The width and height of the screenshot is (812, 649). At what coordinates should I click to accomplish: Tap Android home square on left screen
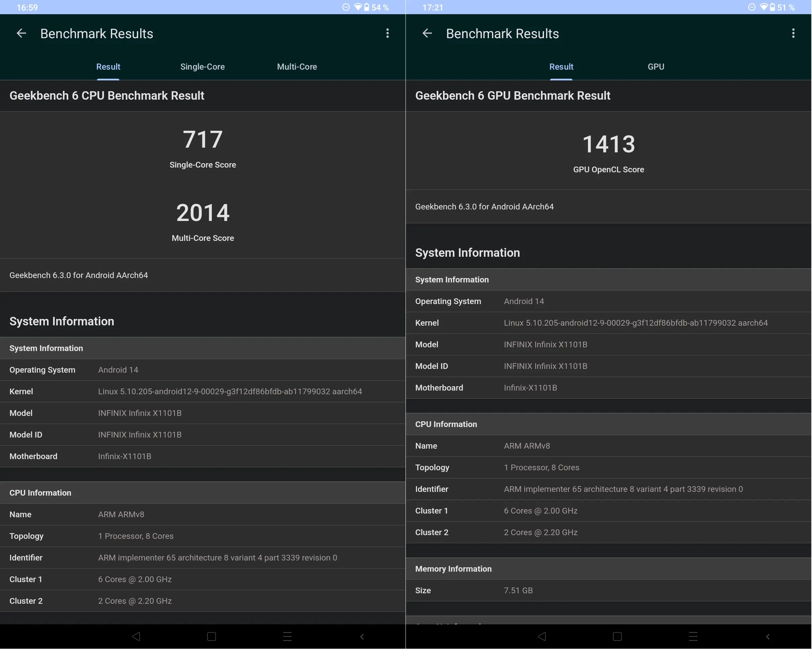(x=212, y=636)
